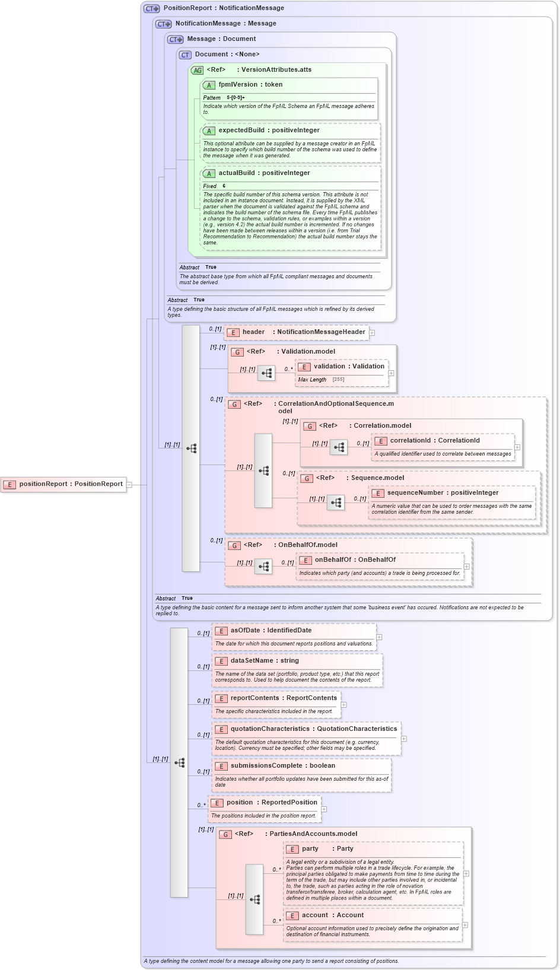Select 'dataSetName : string' label
The height and width of the screenshot is (970, 560).
tap(265, 661)
